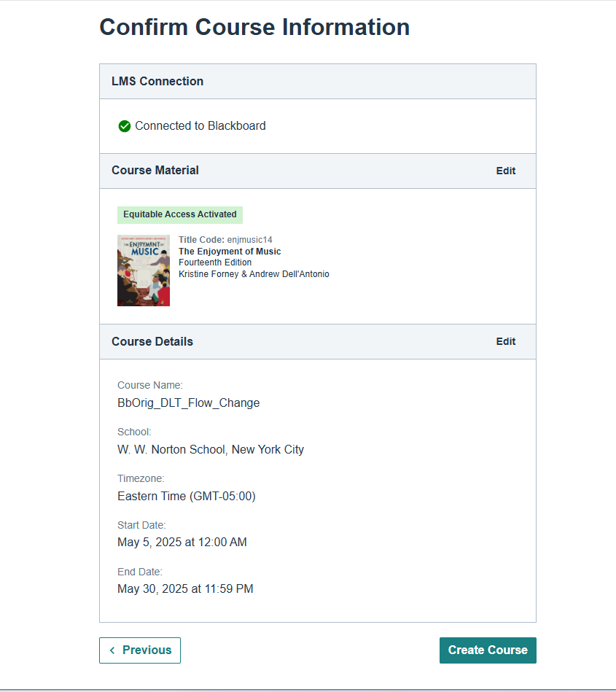616x692 pixels.
Task: Click the course name BbOrig_DLT_Flow_Change
Action: click(x=188, y=403)
